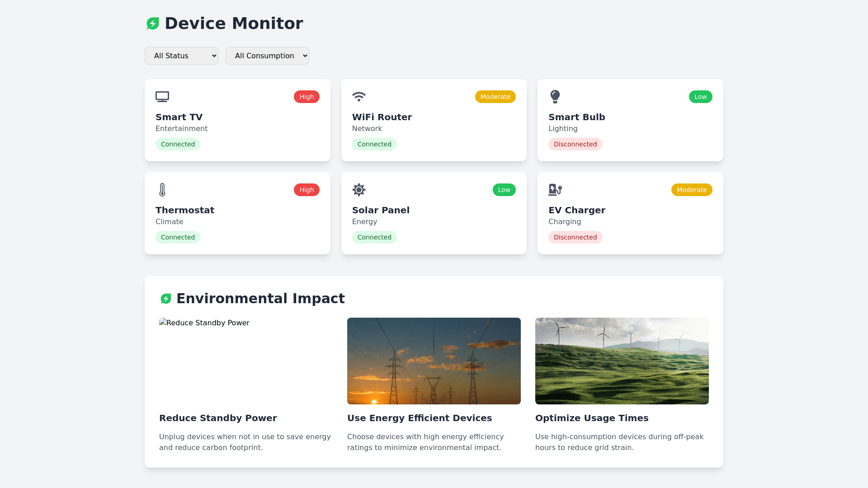The height and width of the screenshot is (488, 868).
Task: Click the EV Charger station icon
Action: (555, 190)
